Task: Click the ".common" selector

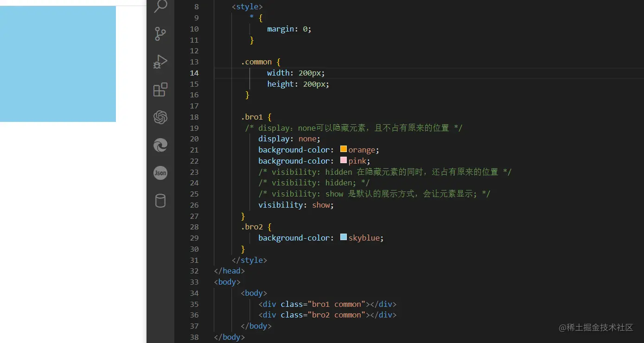Action: click(256, 62)
